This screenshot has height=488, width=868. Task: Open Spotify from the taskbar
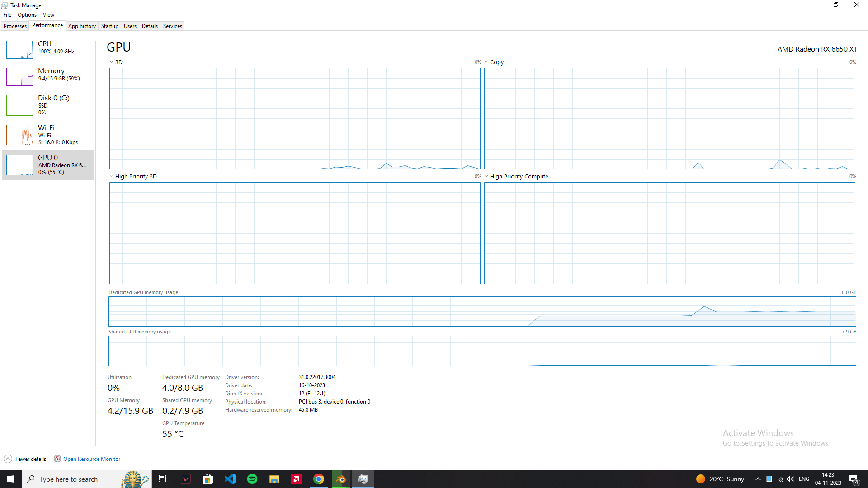click(x=252, y=479)
